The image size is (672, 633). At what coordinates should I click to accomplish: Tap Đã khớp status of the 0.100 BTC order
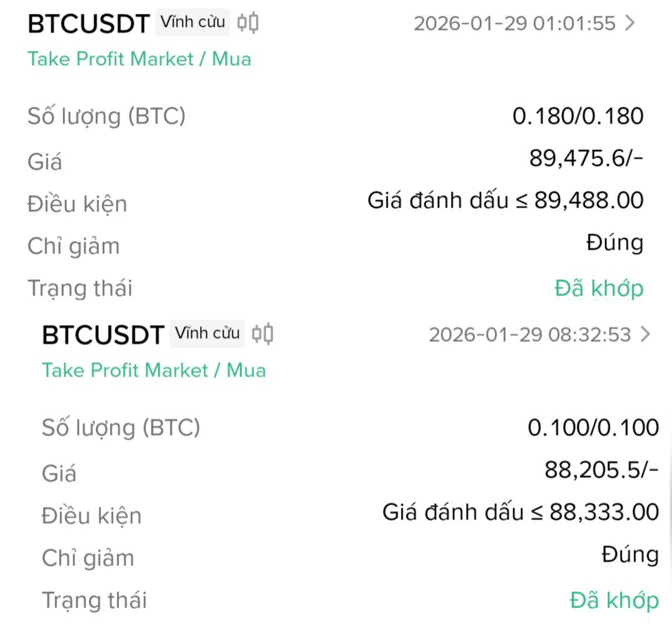(614, 600)
